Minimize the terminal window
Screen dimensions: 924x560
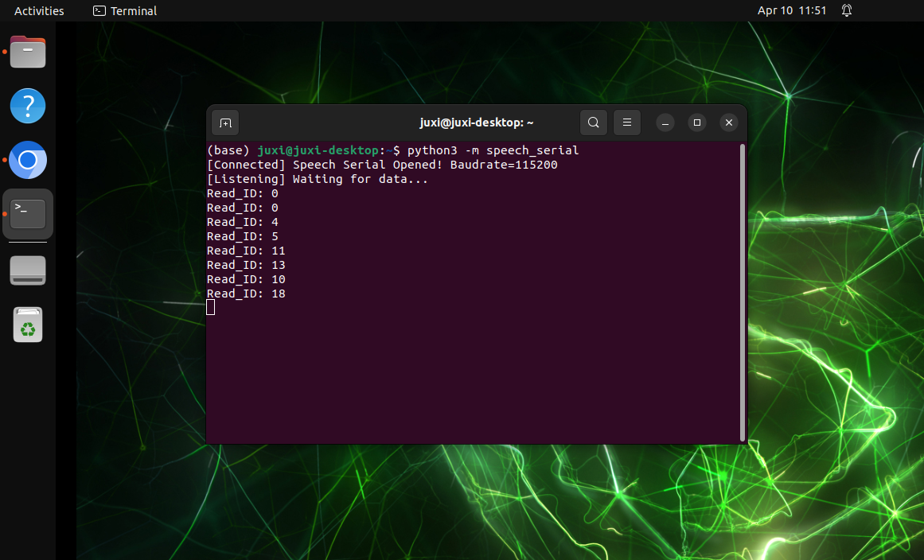pos(665,122)
